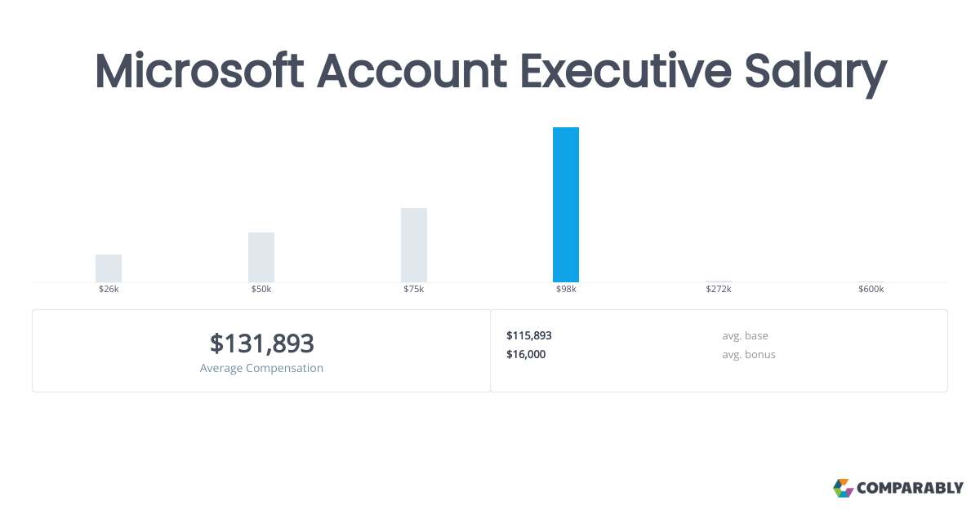
Task: Click the grey $75k salary bar
Action: pyautogui.click(x=414, y=245)
